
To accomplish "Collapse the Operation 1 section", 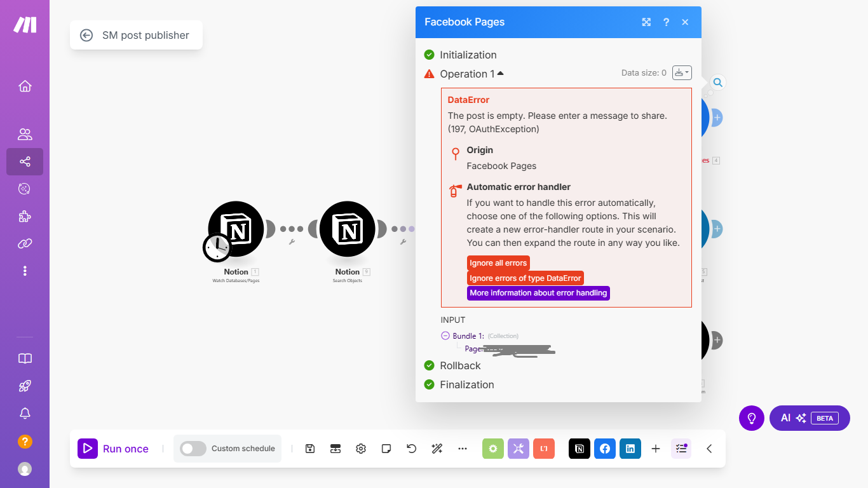I will tap(472, 74).
